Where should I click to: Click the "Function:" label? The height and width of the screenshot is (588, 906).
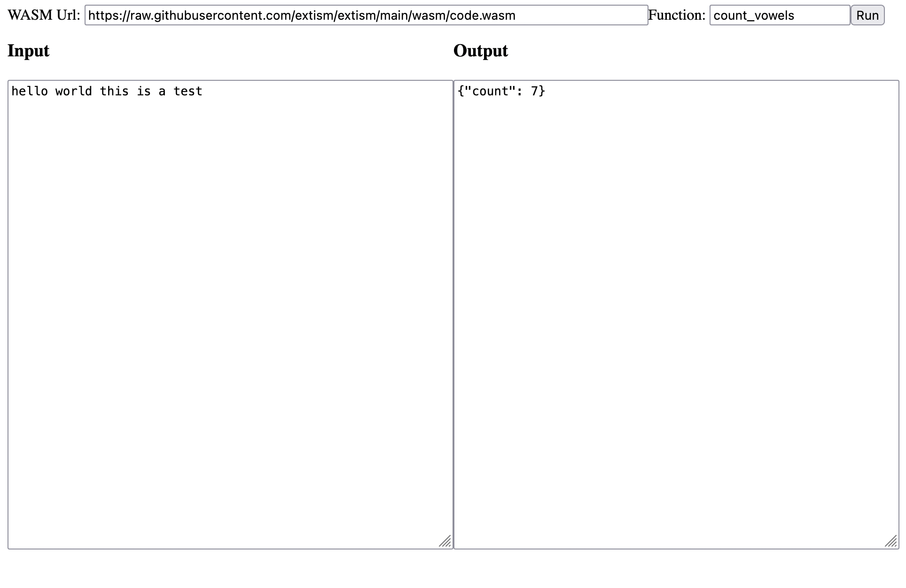click(677, 15)
